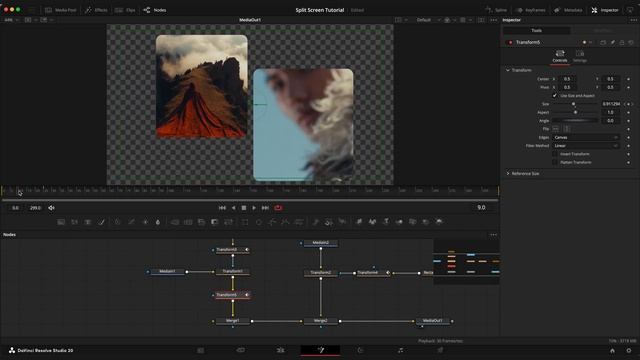
Task: Add a Text 3D node from the toolbar
Action: tap(386, 222)
